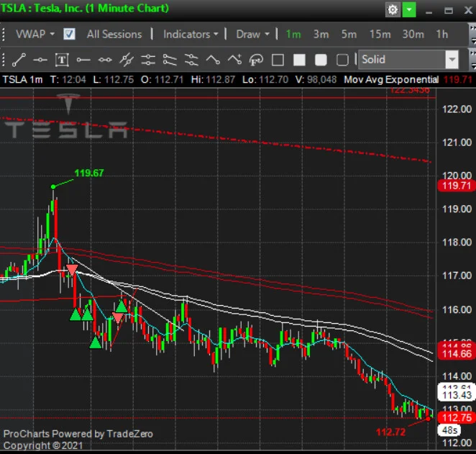The image size is (476, 454).
Task: Switch to the 1m timeframe
Action: click(x=293, y=35)
